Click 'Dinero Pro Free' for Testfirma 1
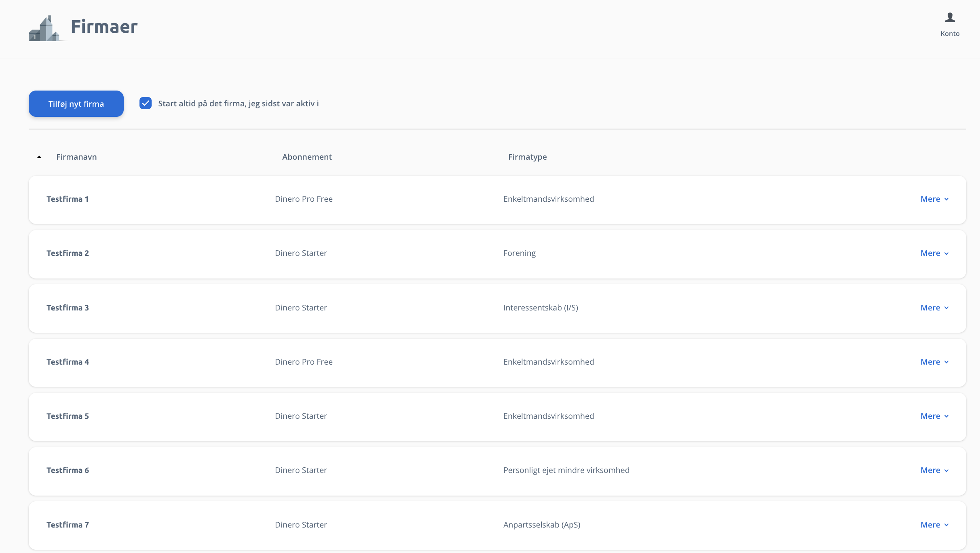 [x=304, y=199]
